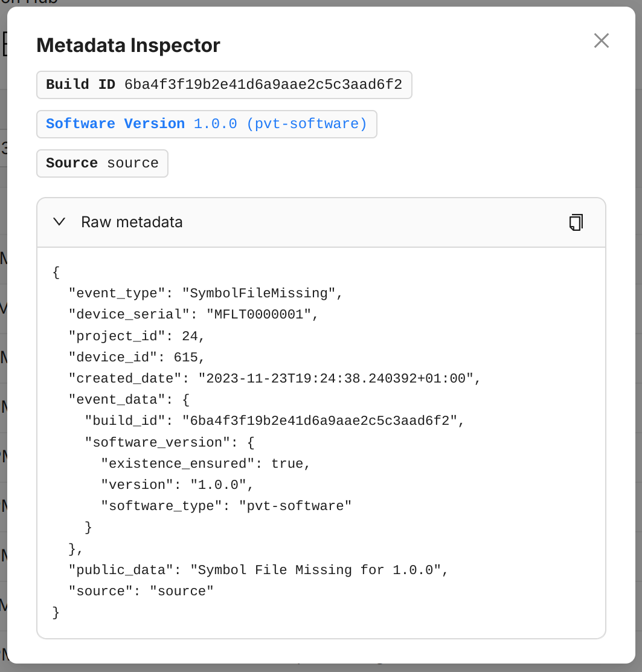
Task: Click the source value at JSON bottom
Action: (x=182, y=590)
